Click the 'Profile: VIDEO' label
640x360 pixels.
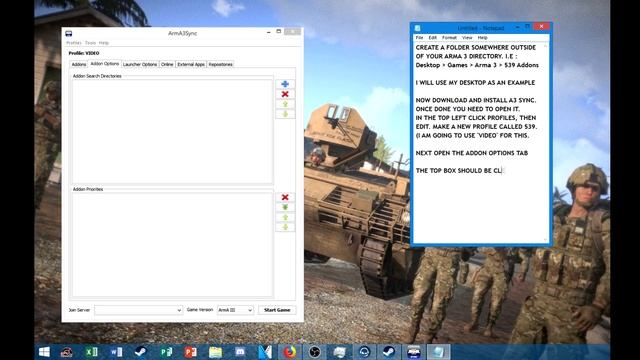[84, 53]
